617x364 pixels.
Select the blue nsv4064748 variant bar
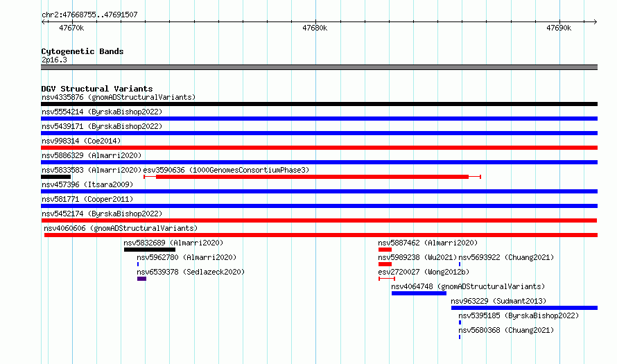pos(419,293)
